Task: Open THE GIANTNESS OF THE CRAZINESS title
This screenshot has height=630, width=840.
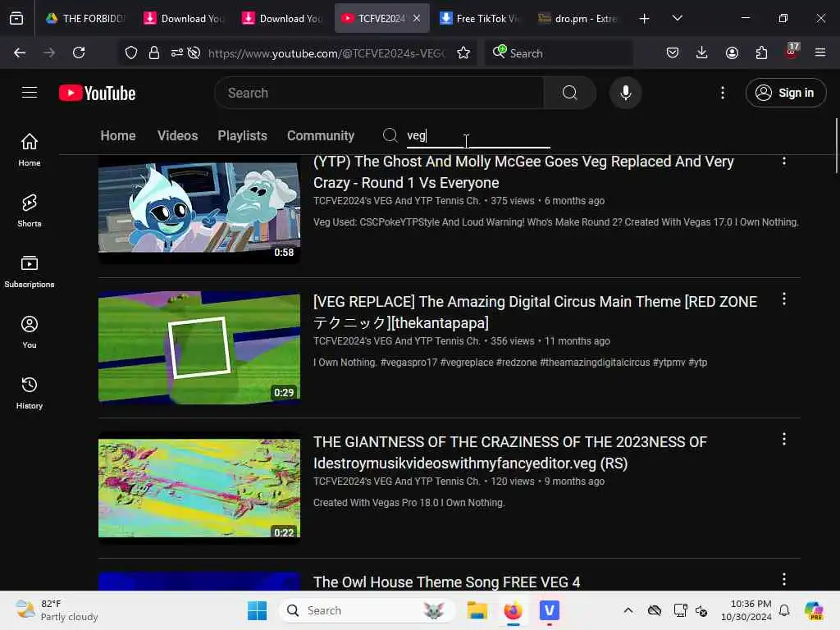Action: (510, 452)
